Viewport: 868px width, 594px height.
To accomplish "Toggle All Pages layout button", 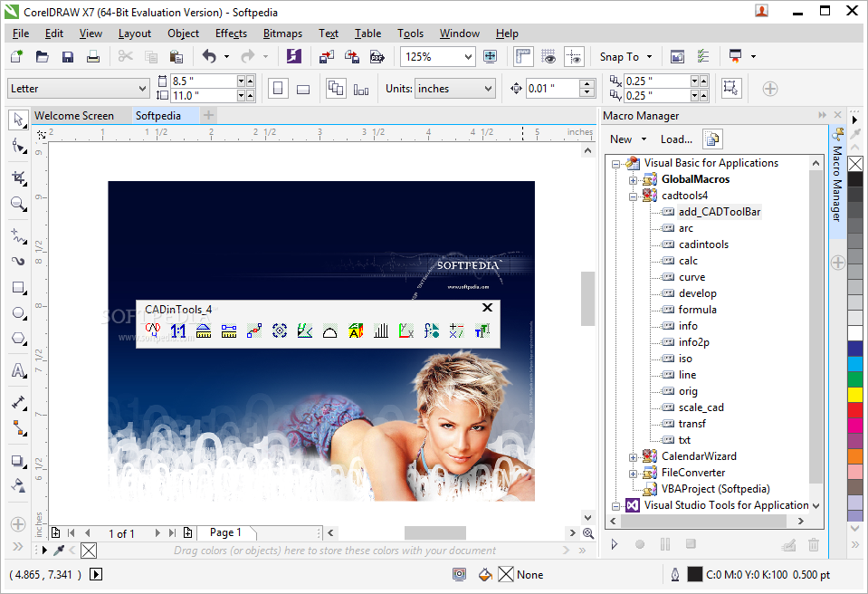I will click(x=336, y=89).
